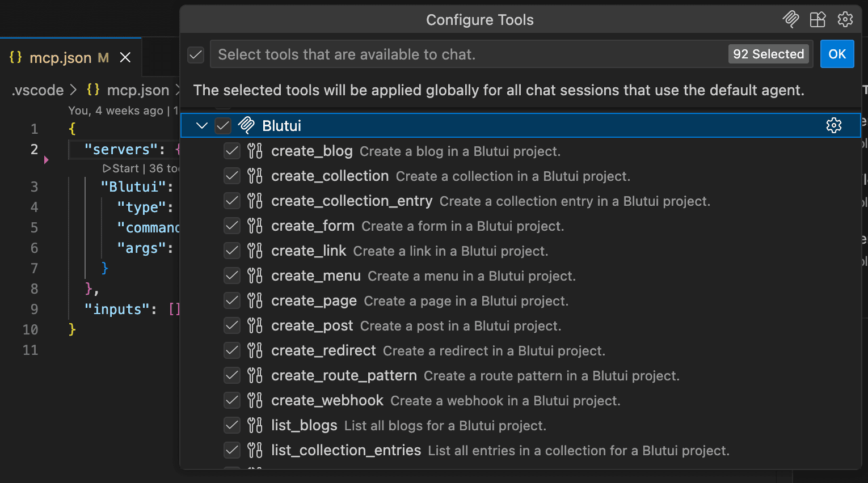This screenshot has width=868, height=483.
Task: Click the extensions icon in Configure Tools header
Action: (x=818, y=20)
